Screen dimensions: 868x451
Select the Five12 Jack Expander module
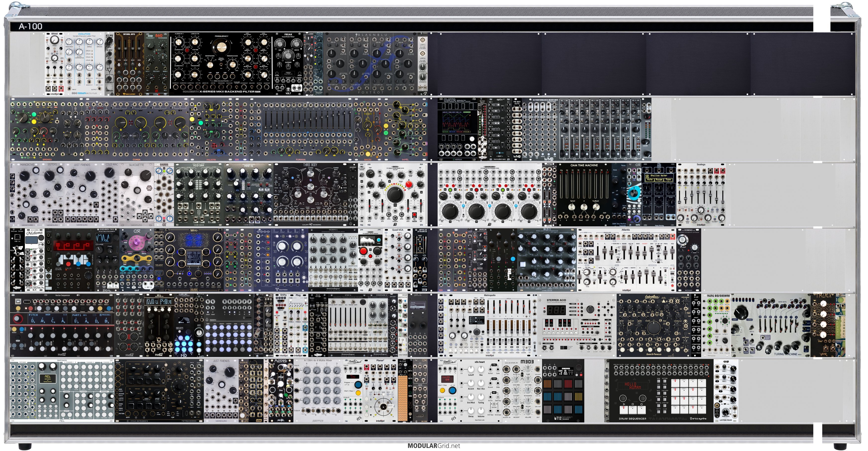[129, 325]
